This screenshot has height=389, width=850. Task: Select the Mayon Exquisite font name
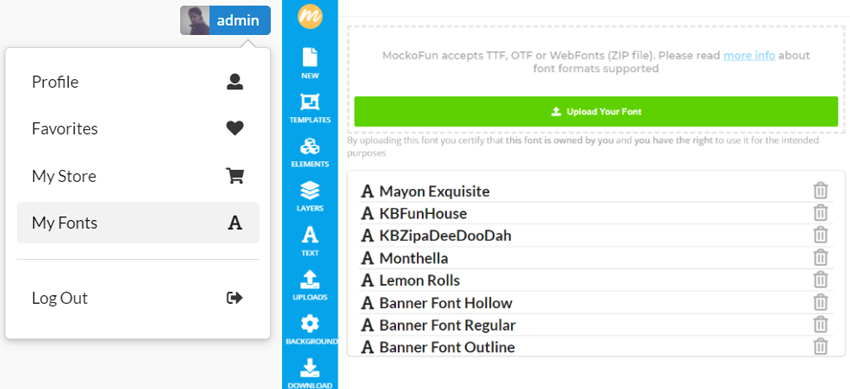click(x=434, y=191)
